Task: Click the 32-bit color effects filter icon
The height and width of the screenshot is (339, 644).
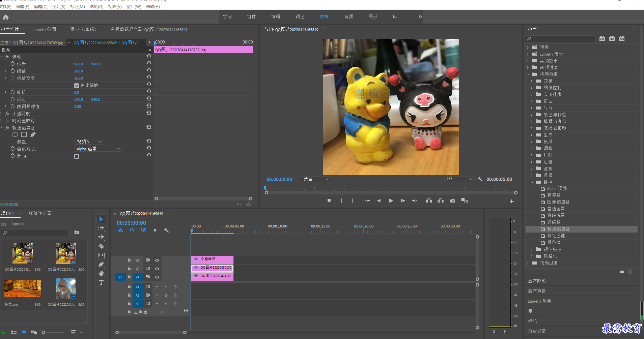Action: [x=612, y=39]
